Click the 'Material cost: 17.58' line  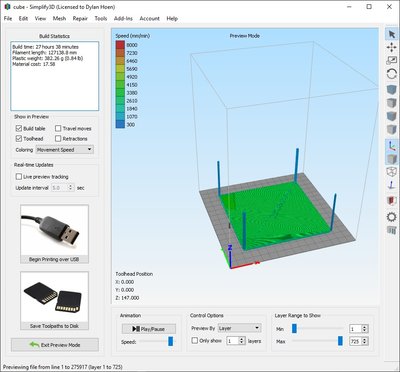[34, 64]
